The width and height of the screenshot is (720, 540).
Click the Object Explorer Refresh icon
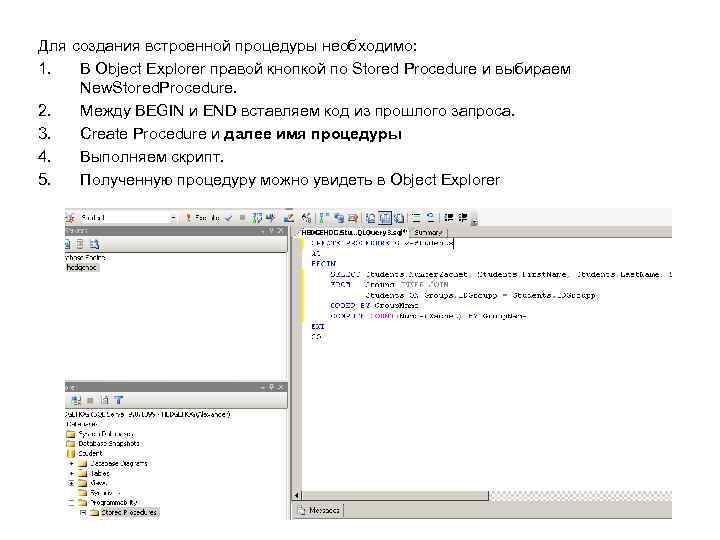(105, 400)
